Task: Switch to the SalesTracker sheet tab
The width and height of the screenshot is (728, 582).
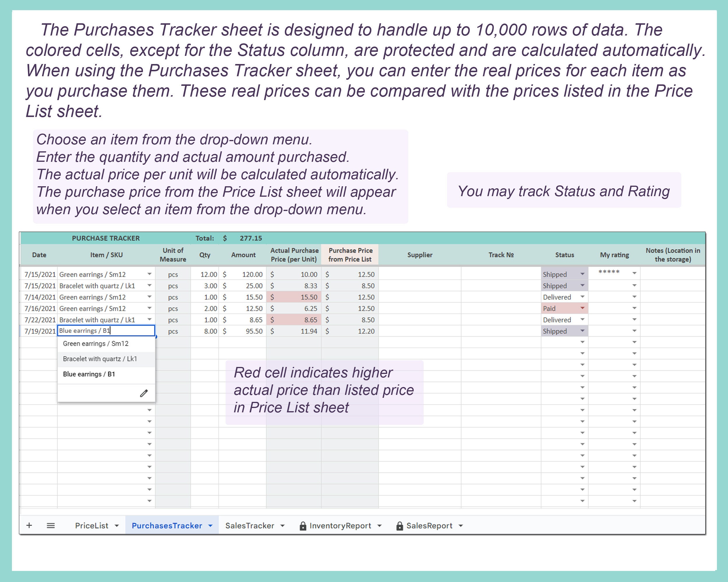Action: click(250, 526)
